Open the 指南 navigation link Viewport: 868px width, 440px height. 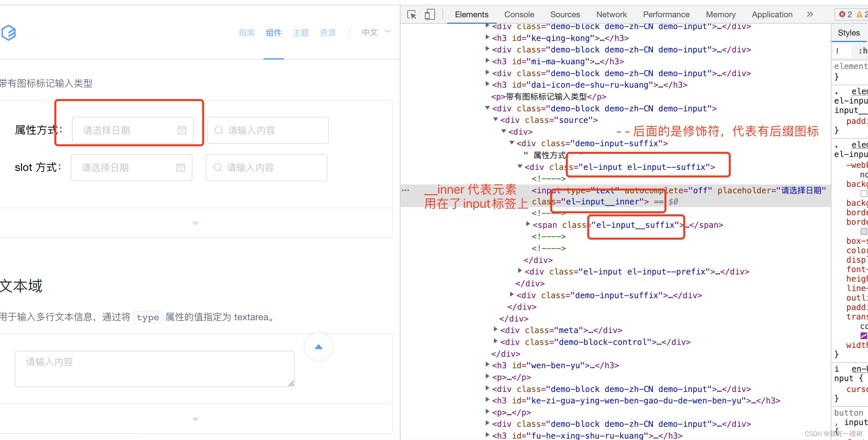point(247,32)
